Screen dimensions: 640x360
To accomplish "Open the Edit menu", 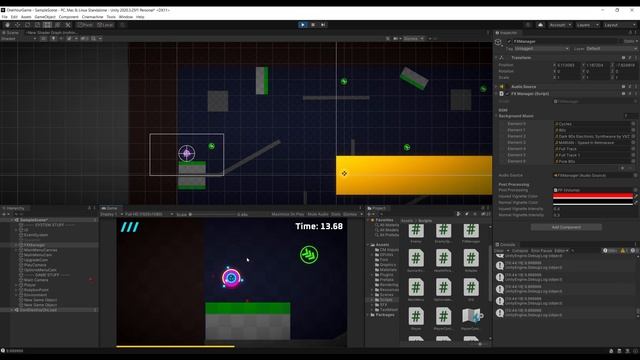I will 14,17.
